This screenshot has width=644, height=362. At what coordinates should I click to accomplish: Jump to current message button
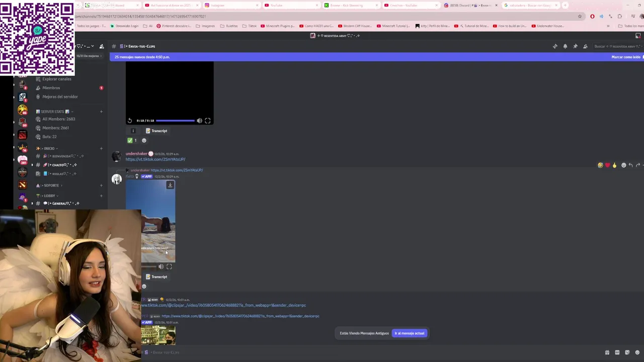(409, 333)
